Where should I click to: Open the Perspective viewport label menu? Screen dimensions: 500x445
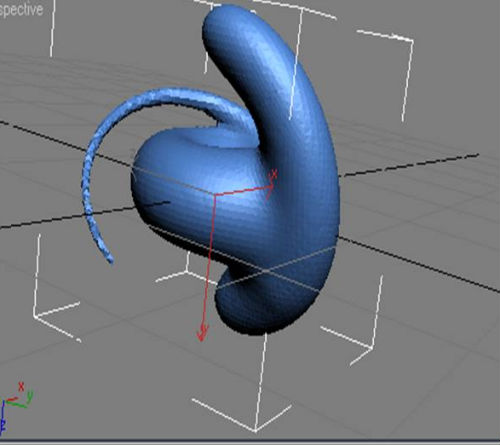pos(21,9)
